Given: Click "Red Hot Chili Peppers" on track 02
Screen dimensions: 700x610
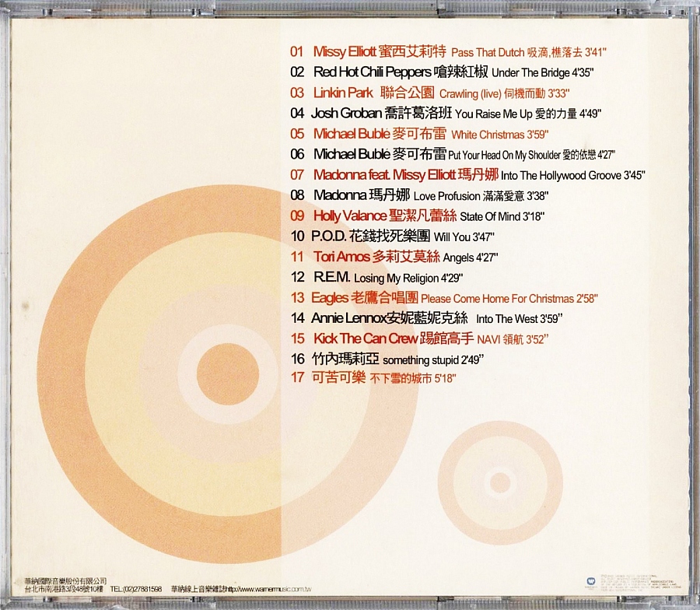Looking at the screenshot, I should [x=373, y=72].
